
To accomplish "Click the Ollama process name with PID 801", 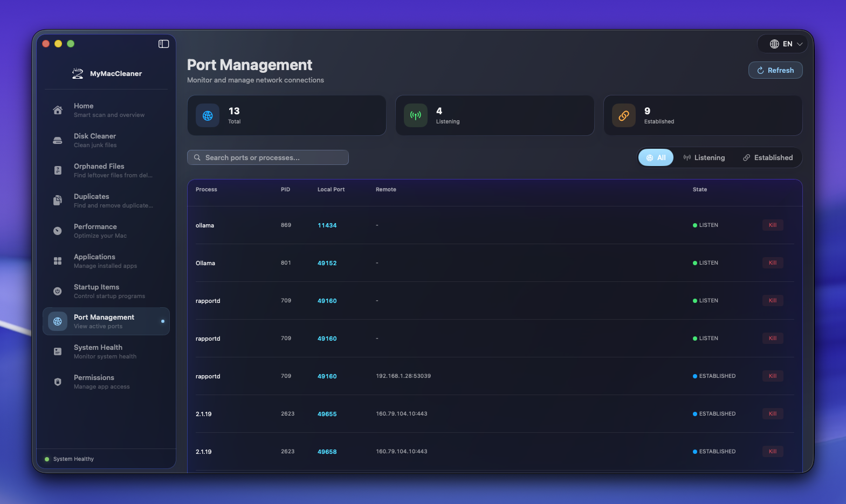I will pos(205,263).
